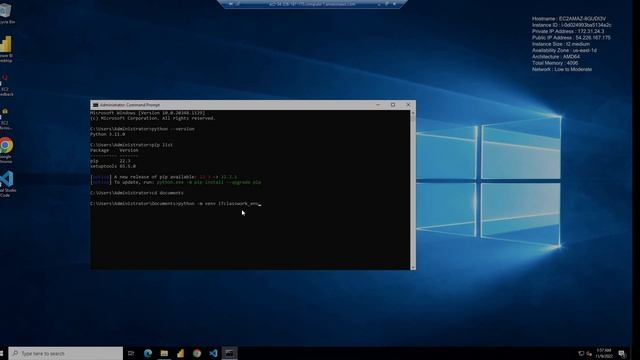Click the 'pip list' command line
The height and width of the screenshot is (360, 640).
pos(131,145)
